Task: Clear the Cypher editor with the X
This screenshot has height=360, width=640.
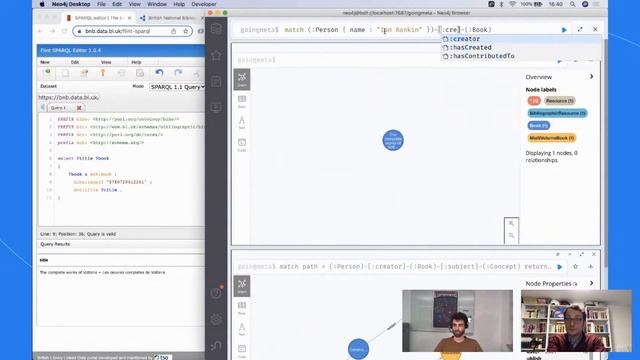Action: pyautogui.click(x=595, y=29)
